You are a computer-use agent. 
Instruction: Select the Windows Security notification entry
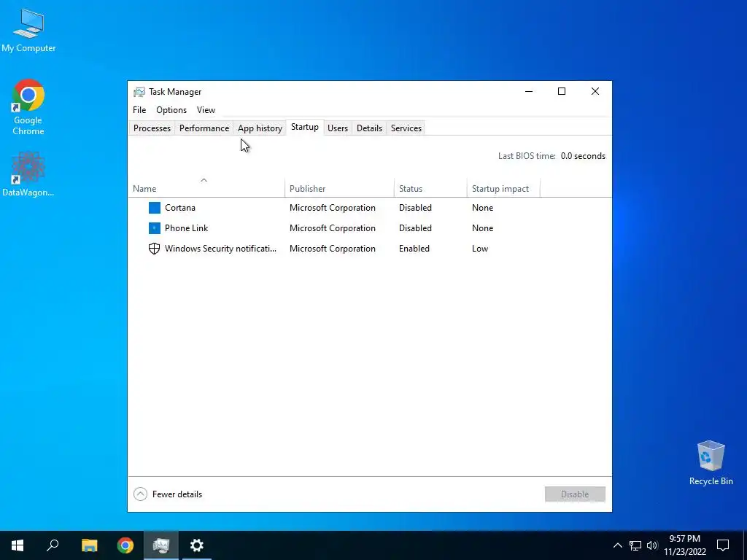(x=220, y=249)
